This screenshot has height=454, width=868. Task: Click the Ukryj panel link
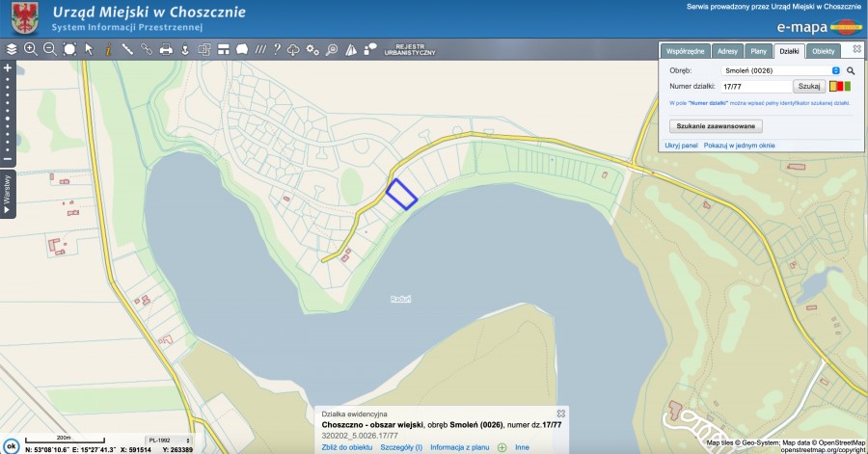point(681,146)
